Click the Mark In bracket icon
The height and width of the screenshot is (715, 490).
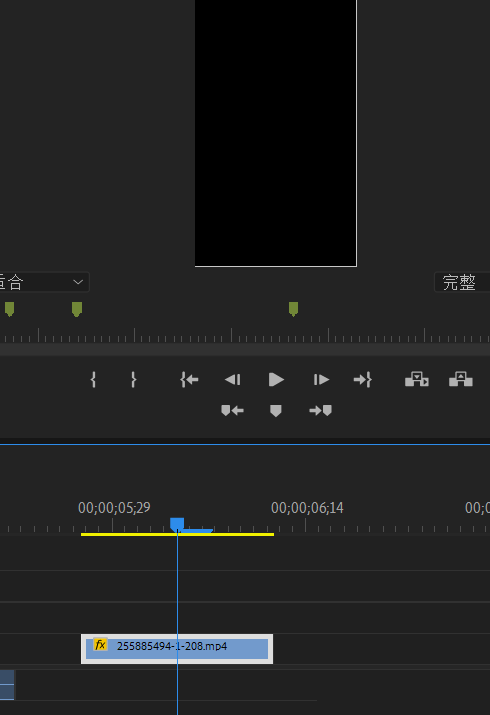point(93,379)
